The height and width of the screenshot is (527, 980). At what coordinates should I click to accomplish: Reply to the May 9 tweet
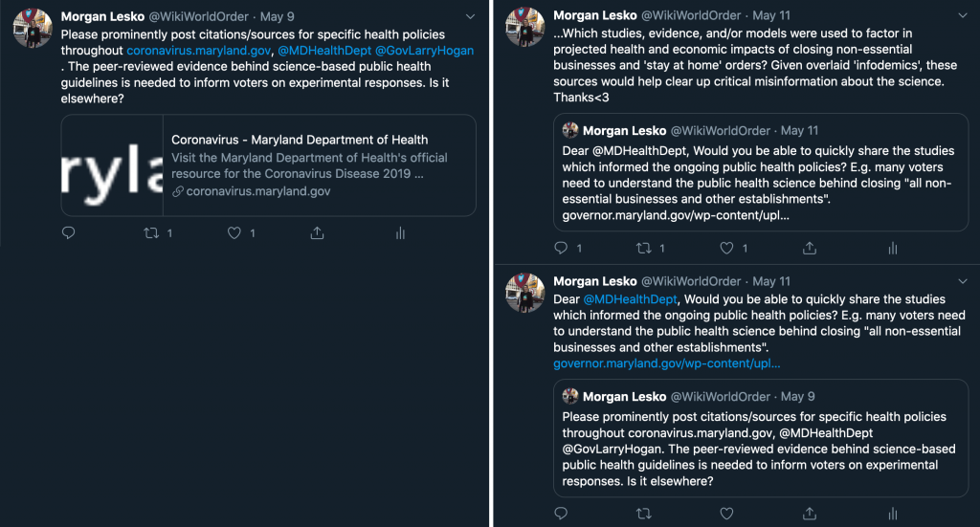tap(69, 233)
